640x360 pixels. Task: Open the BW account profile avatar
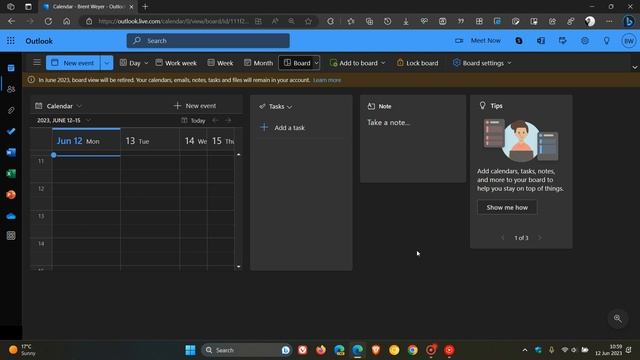(629, 41)
